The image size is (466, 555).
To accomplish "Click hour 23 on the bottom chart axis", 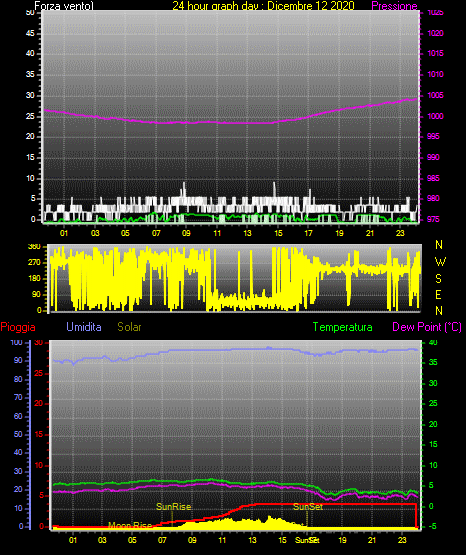I will [402, 540].
